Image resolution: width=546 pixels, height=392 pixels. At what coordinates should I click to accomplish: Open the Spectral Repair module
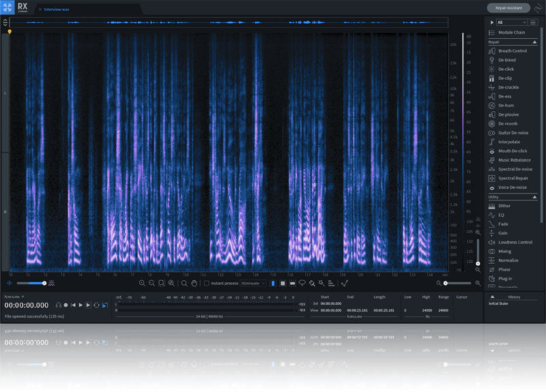point(508,178)
